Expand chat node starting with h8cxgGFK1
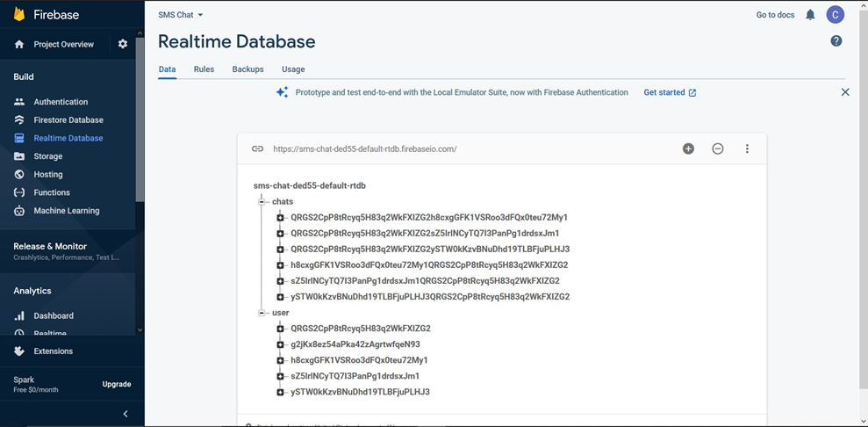868x427 pixels. (x=281, y=265)
